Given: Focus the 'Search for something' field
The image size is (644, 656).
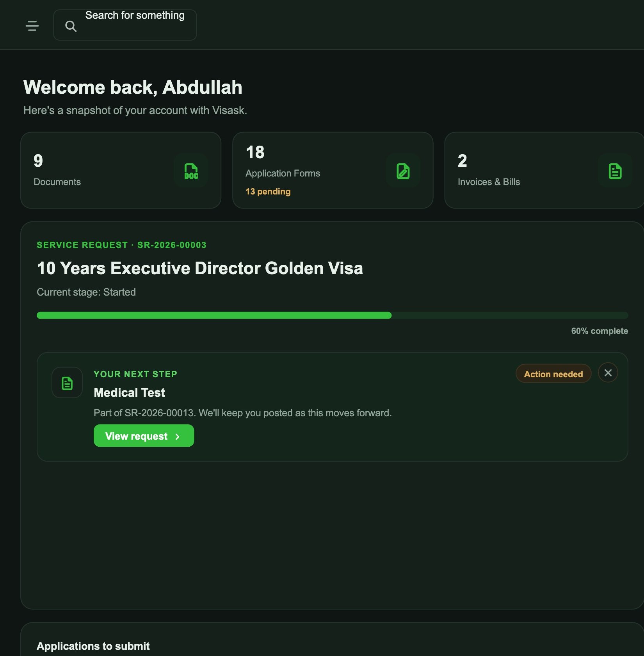Looking at the screenshot, I should pyautogui.click(x=125, y=25).
